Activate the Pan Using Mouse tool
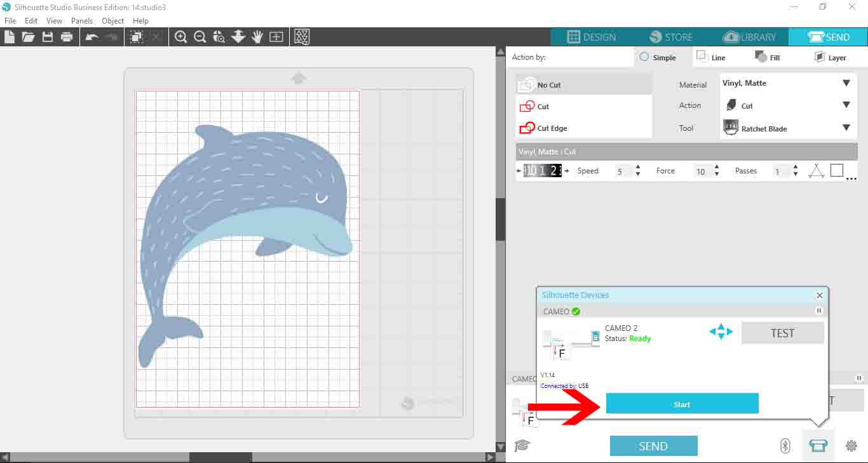This screenshot has height=463, width=868. coord(257,37)
